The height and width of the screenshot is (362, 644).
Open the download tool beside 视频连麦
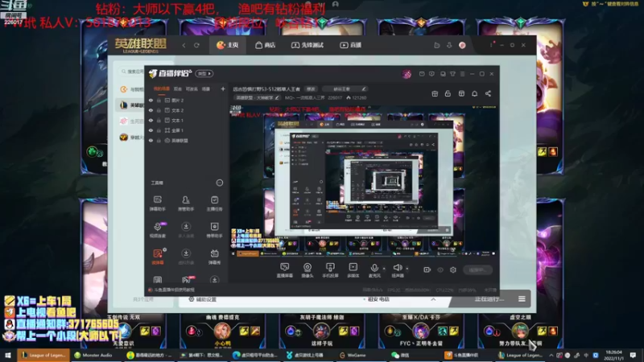pos(186,230)
